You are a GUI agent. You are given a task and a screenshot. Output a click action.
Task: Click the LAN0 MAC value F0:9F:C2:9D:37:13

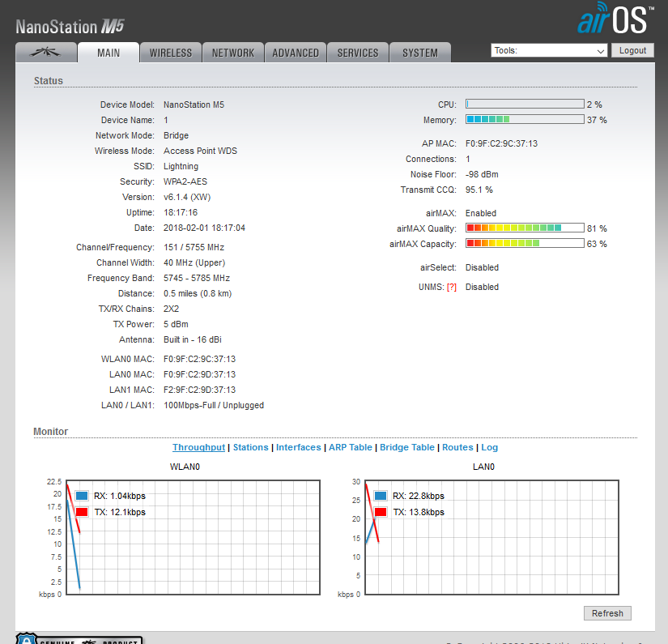(199, 374)
